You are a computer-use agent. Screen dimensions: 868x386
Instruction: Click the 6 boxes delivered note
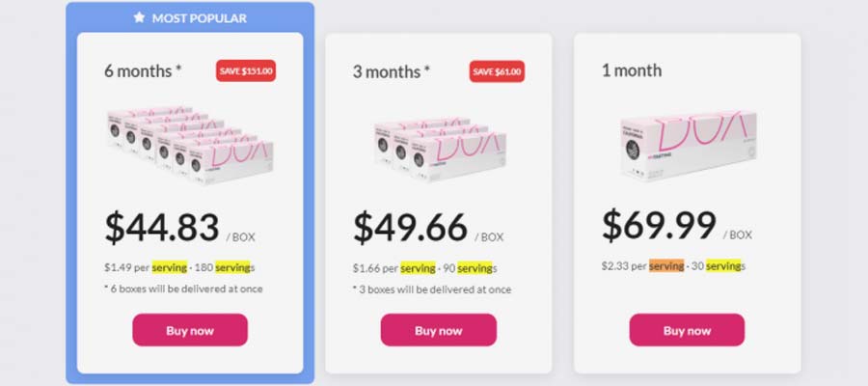[183, 289]
